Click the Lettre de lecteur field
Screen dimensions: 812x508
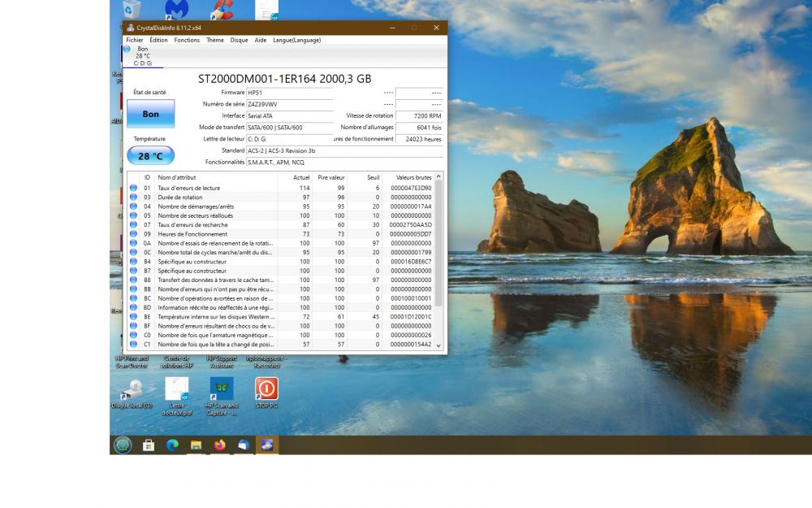[x=290, y=140]
